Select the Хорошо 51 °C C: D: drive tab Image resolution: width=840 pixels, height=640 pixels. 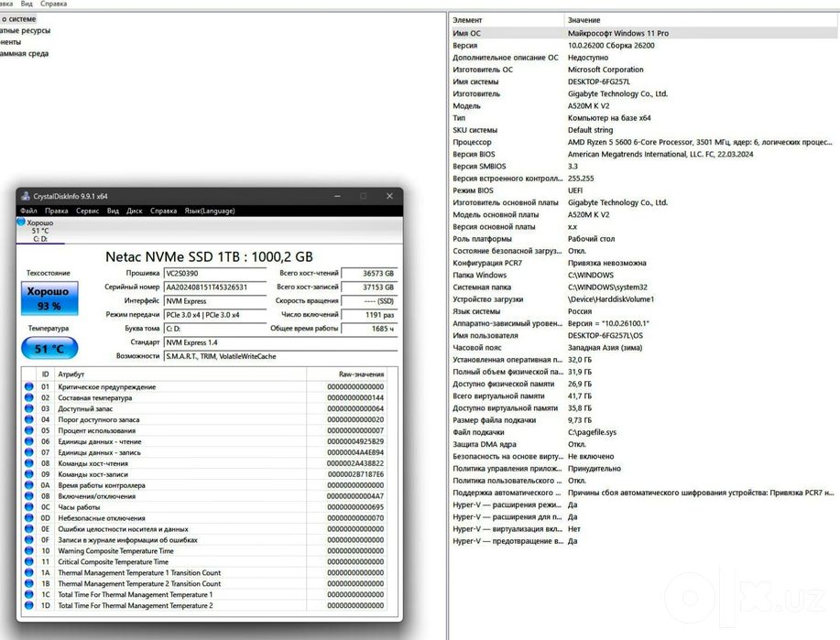point(40,231)
